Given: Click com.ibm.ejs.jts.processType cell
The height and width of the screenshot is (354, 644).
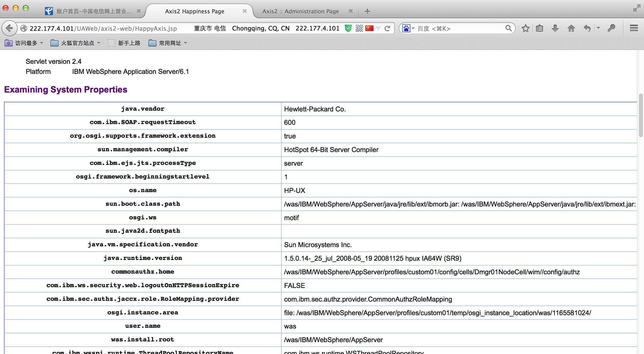Looking at the screenshot, I should 143,163.
